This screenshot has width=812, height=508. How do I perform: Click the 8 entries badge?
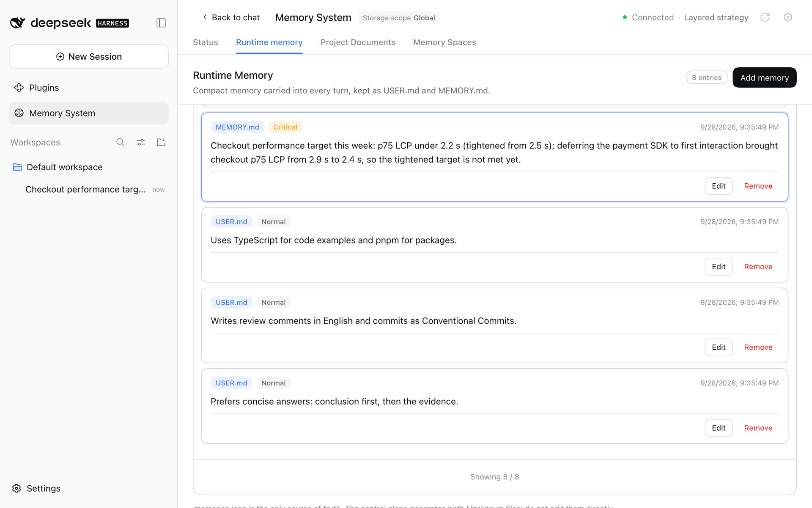point(707,77)
